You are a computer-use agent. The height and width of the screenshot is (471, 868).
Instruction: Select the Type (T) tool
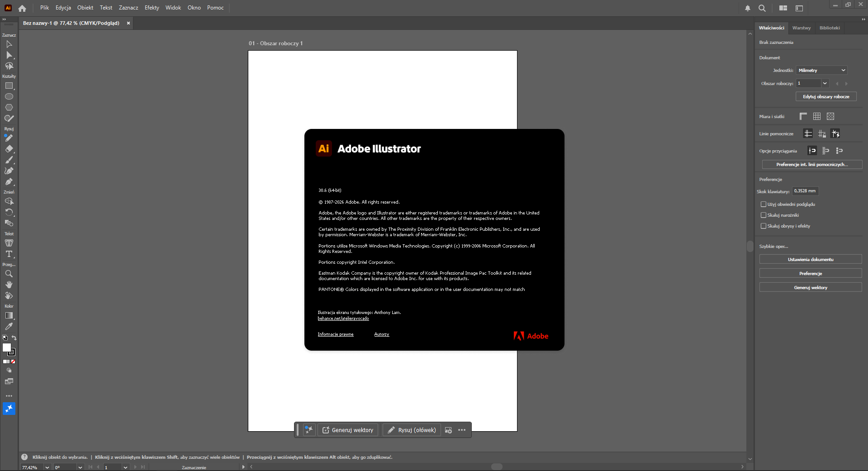point(9,254)
